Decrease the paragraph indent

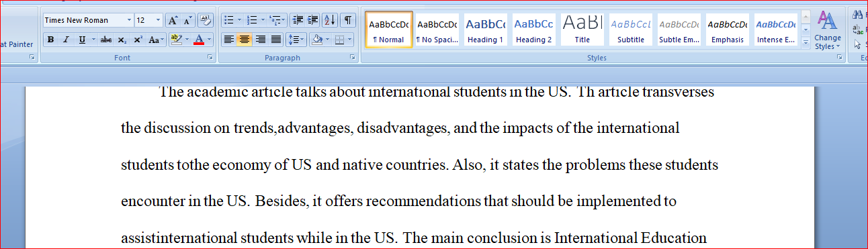coord(298,20)
